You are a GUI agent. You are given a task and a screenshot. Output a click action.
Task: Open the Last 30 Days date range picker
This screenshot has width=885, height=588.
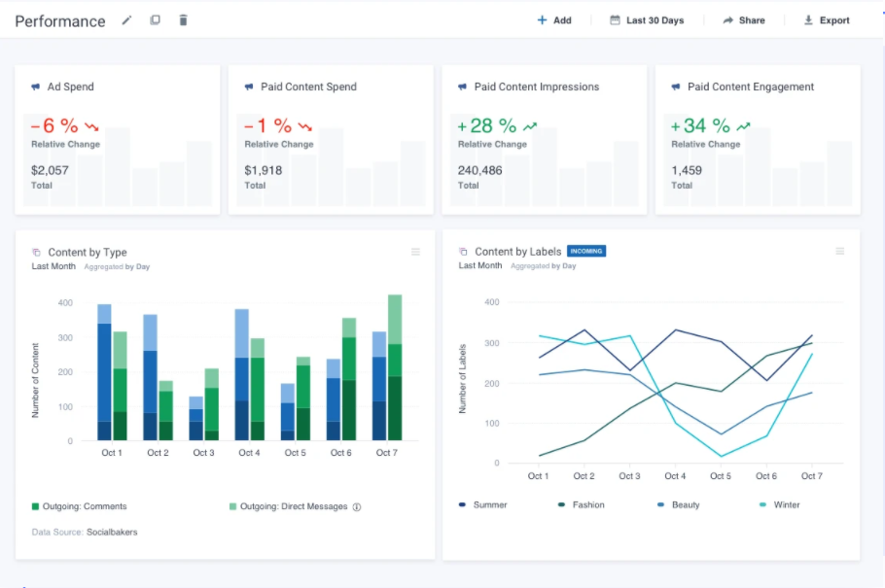647,20
